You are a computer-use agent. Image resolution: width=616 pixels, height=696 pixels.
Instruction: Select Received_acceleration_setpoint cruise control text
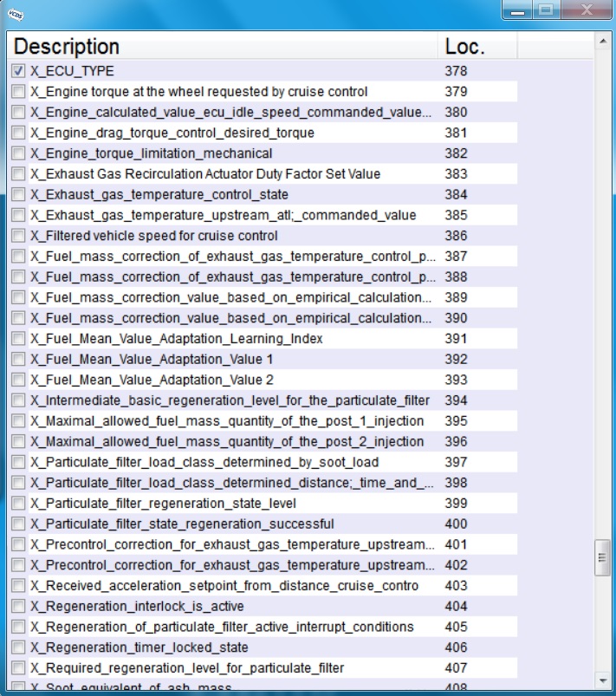pos(224,586)
